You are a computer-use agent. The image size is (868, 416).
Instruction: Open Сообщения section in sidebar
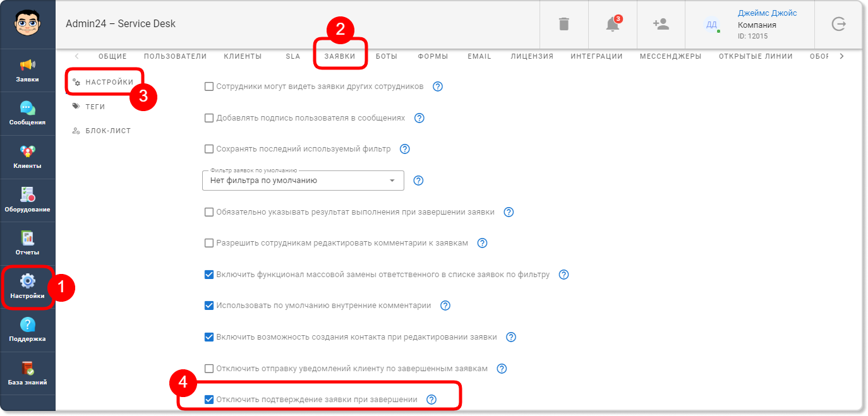(x=28, y=114)
